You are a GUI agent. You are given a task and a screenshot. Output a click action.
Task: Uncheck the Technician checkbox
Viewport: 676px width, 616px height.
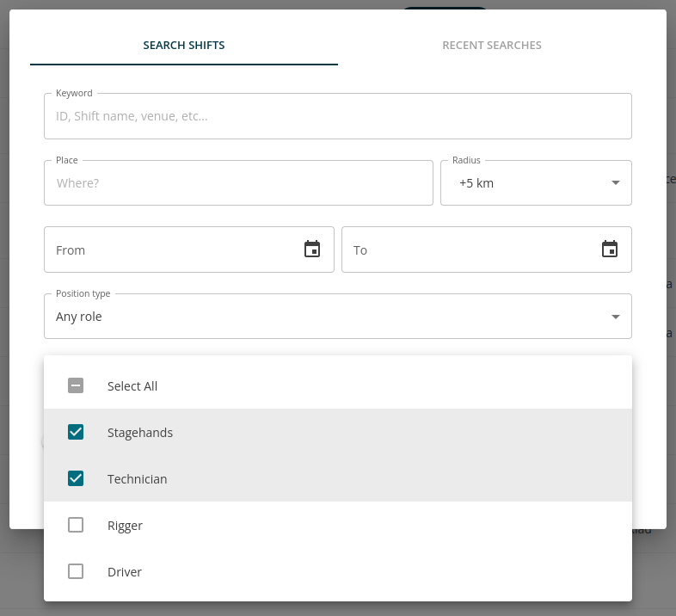(76, 479)
